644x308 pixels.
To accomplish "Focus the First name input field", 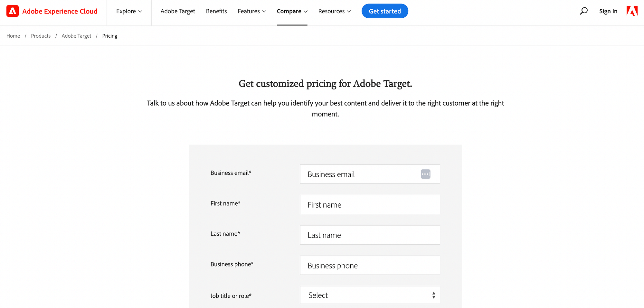I will click(x=370, y=204).
